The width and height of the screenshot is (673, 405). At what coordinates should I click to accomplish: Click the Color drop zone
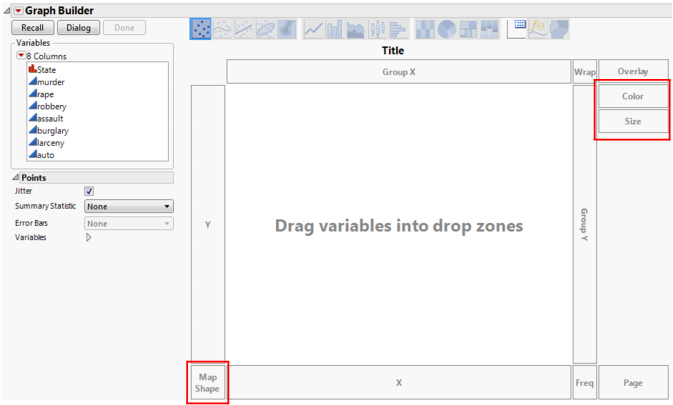coord(633,96)
